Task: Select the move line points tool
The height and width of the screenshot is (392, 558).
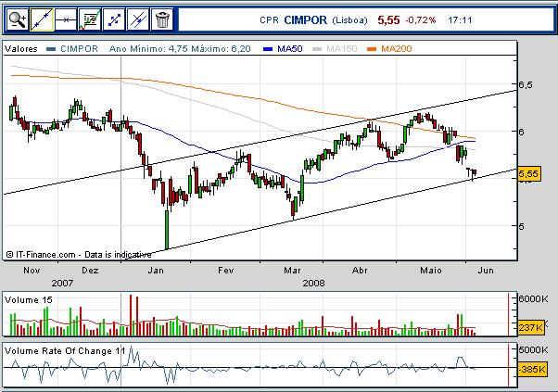Action: pyautogui.click(x=114, y=19)
